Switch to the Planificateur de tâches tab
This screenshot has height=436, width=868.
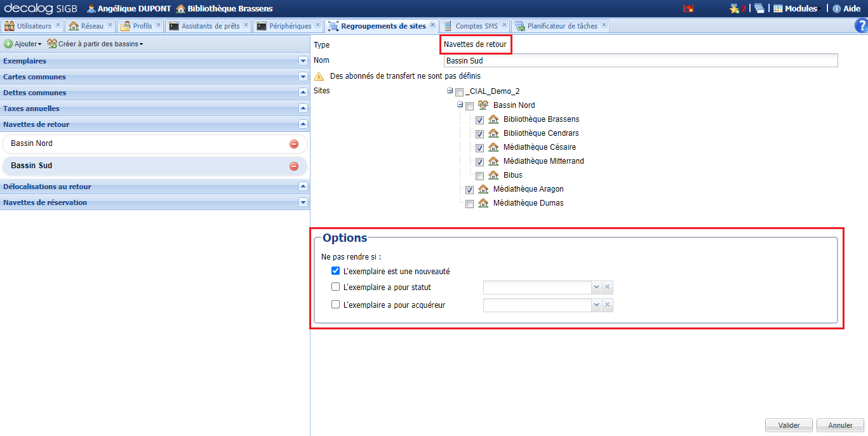(556, 26)
